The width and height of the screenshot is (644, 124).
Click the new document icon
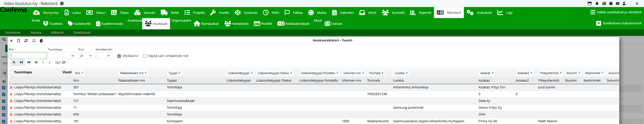click(19, 41)
